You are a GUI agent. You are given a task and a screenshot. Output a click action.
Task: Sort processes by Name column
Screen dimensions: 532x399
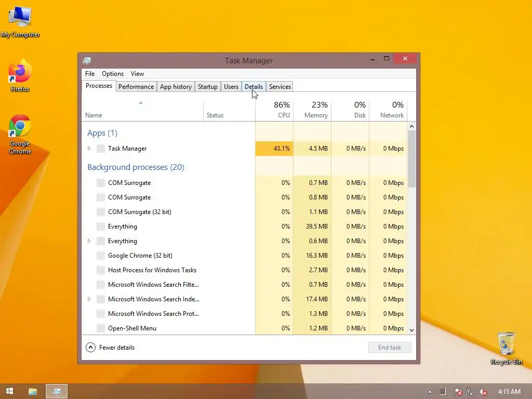click(x=142, y=110)
